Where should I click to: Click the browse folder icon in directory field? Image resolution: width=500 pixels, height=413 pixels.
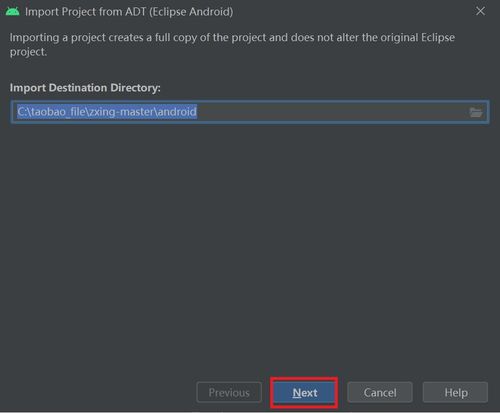point(475,112)
